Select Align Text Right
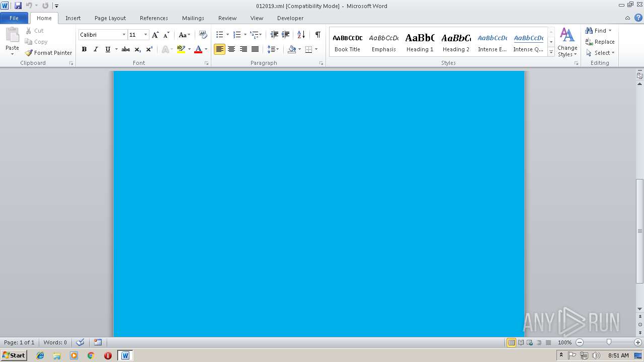The height and width of the screenshot is (362, 644). click(x=244, y=49)
